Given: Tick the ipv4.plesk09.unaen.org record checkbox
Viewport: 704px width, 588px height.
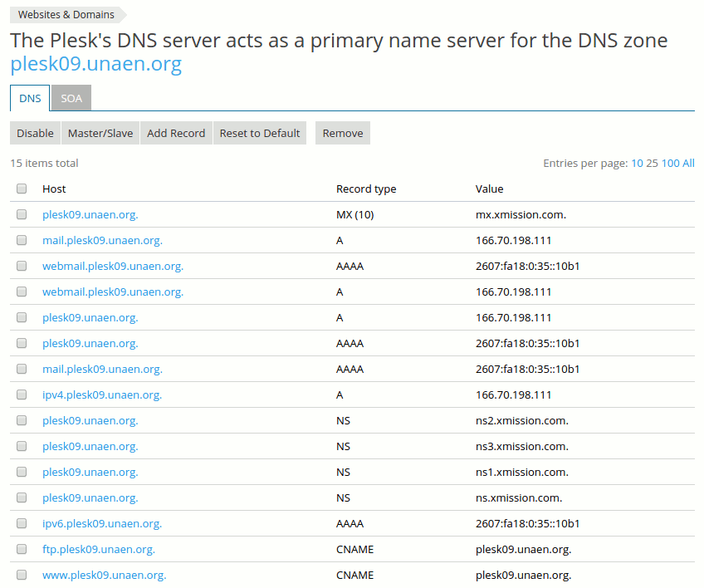Looking at the screenshot, I should coord(22,394).
